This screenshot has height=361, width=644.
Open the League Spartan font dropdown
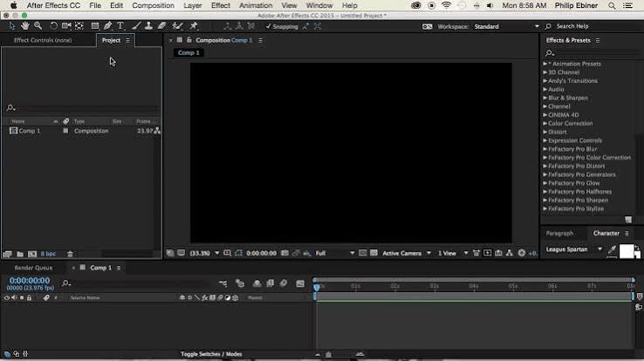[574, 249]
